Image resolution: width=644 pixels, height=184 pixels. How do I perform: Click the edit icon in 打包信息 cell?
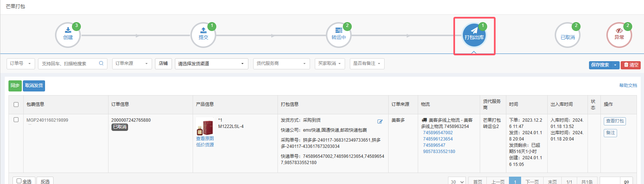[x=380, y=121]
